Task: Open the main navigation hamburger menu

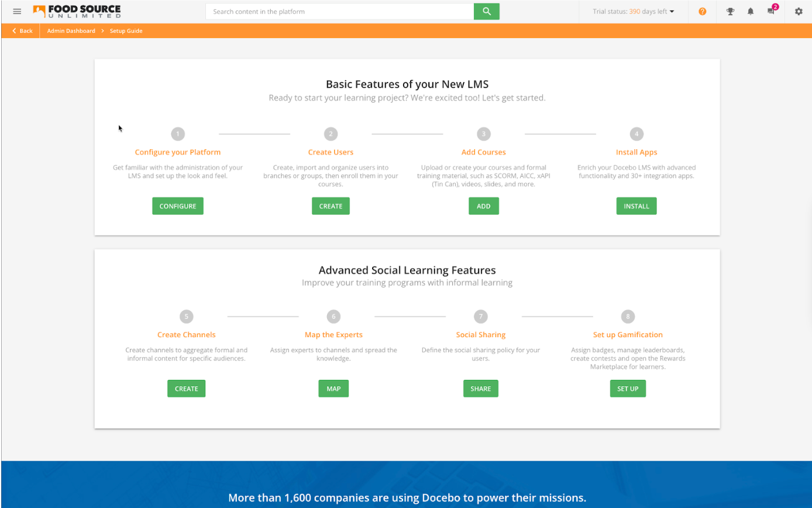Action: 17,11
